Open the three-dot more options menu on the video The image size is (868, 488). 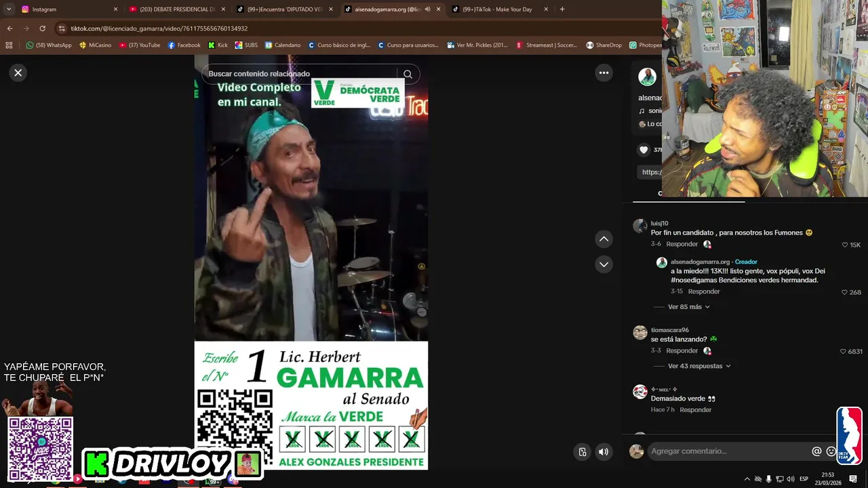[604, 73]
